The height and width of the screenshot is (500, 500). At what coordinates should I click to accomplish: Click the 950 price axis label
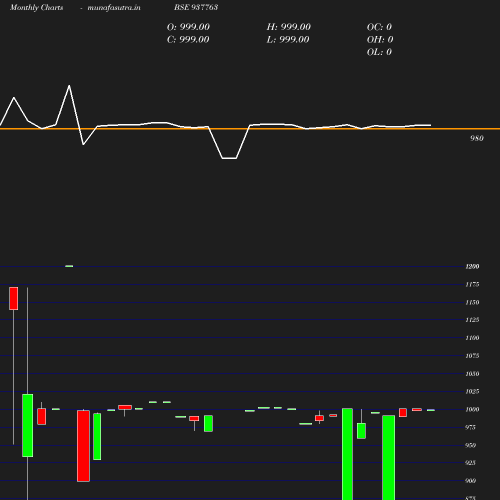point(470,445)
